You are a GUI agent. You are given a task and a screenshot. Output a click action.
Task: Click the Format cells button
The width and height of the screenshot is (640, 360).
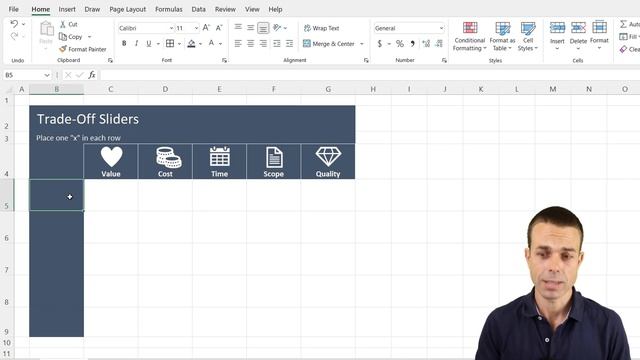[599, 36]
